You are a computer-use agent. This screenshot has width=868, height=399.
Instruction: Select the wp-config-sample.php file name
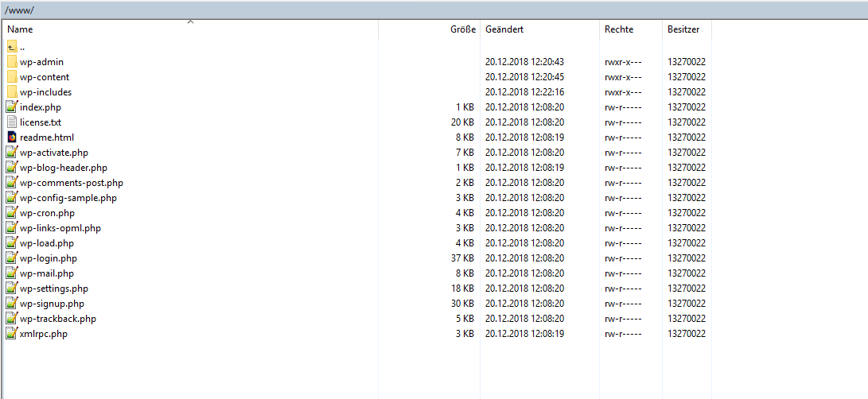[x=68, y=198]
